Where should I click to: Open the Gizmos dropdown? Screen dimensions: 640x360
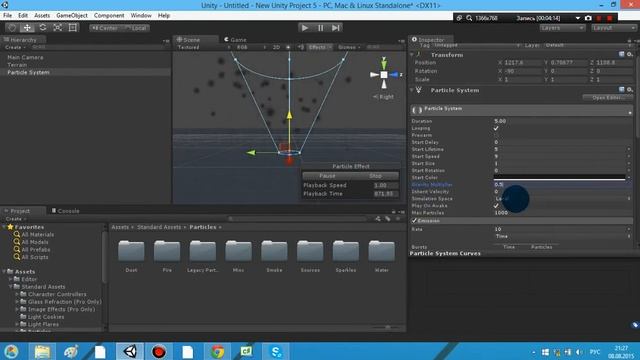pyautogui.click(x=349, y=47)
